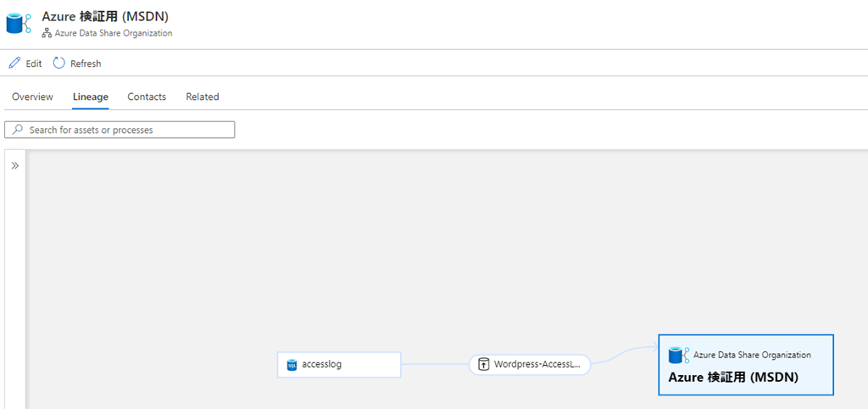Click the Edit button label
868x409 pixels.
tap(34, 64)
